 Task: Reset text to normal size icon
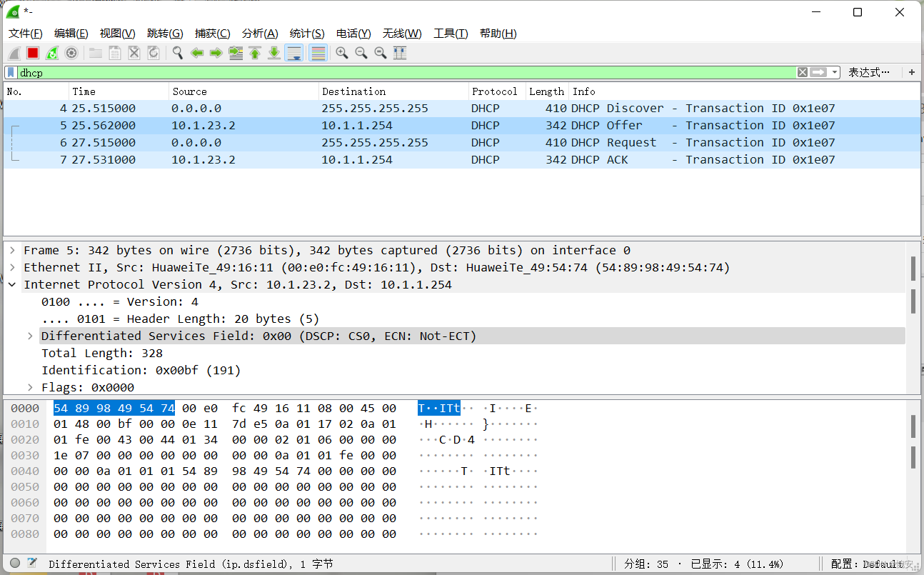coord(381,53)
